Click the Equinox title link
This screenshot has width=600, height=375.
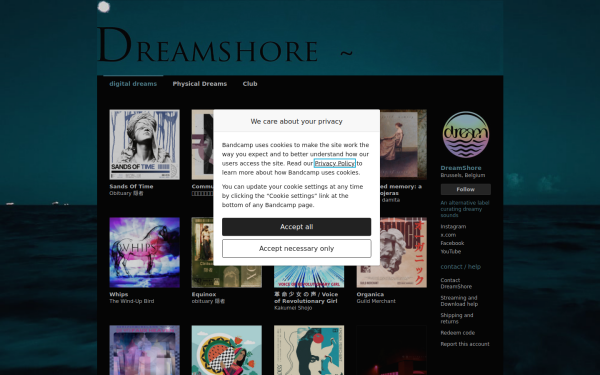click(204, 294)
